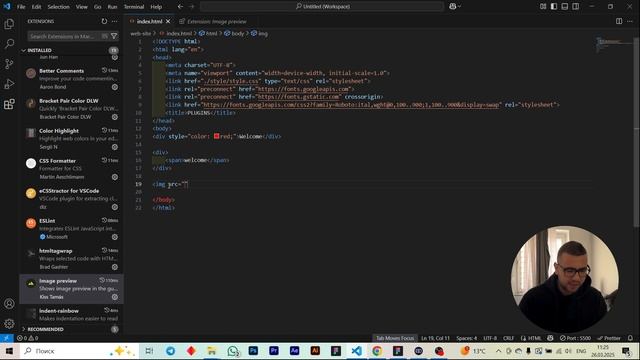
Task: Open the Search view in activity bar
Action: [x=9, y=44]
